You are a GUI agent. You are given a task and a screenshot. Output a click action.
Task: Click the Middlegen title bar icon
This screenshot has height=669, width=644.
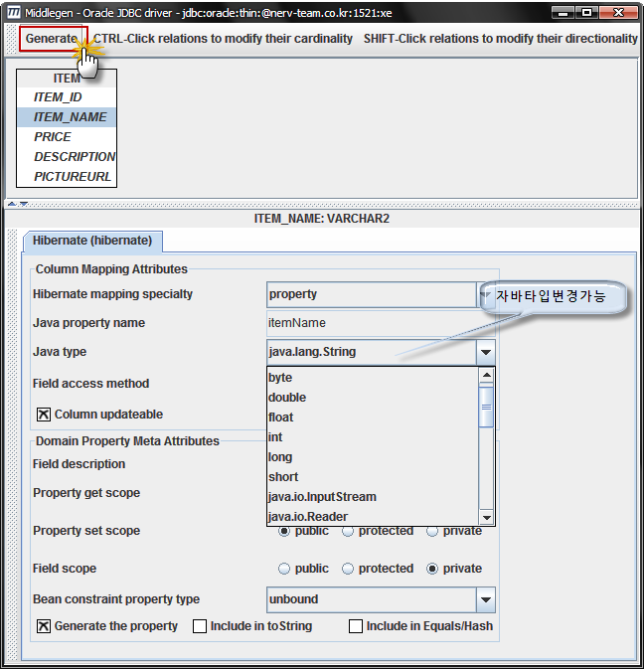click(14, 12)
